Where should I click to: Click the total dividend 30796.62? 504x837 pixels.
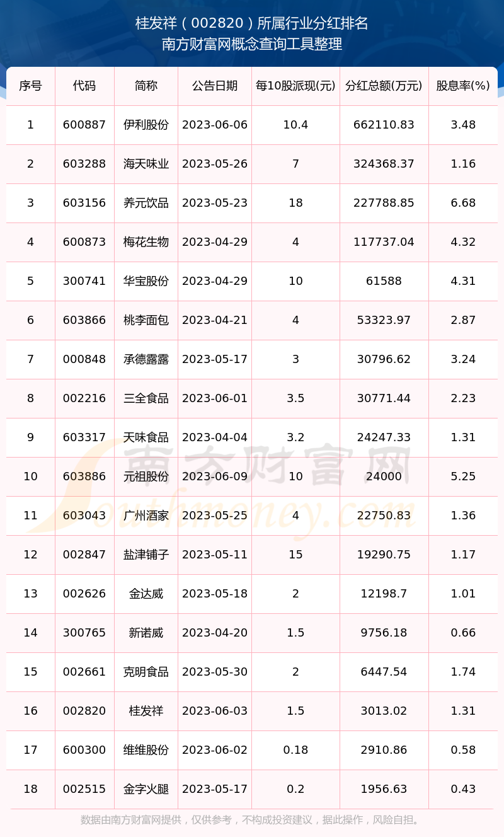384,359
